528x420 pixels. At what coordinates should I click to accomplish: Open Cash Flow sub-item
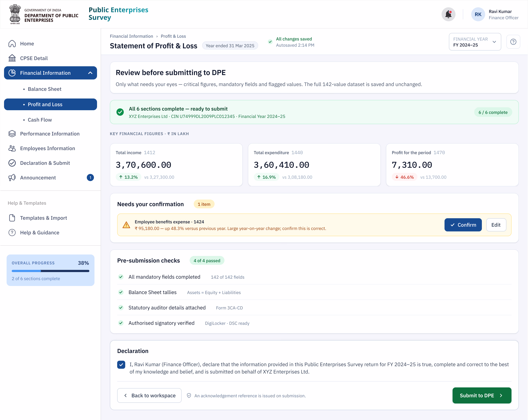(x=51, y=120)
